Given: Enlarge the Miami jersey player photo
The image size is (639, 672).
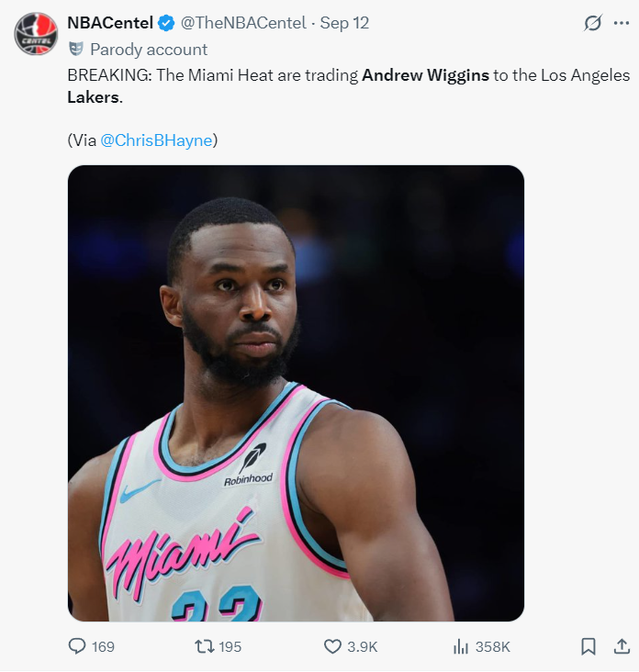Looking at the screenshot, I should coord(296,393).
